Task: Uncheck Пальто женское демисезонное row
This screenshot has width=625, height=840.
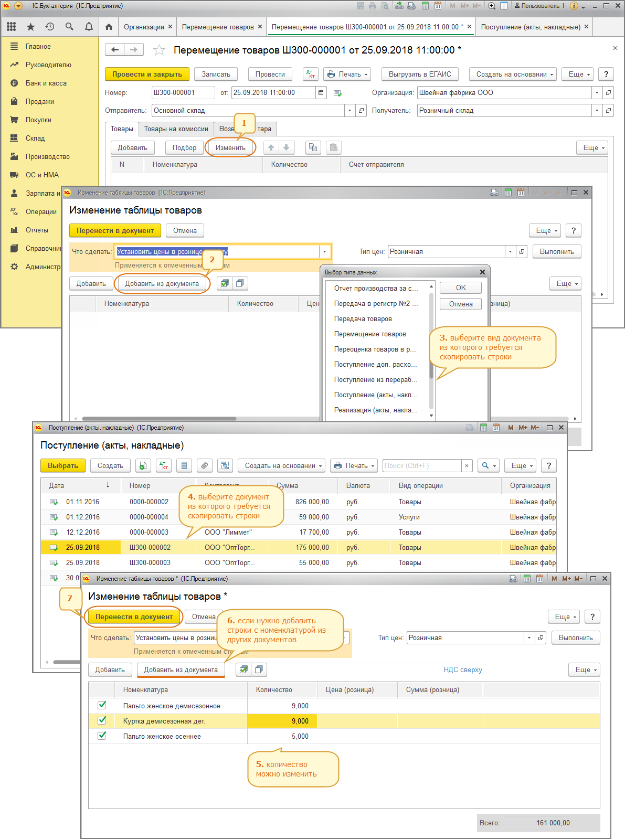Action: [102, 705]
